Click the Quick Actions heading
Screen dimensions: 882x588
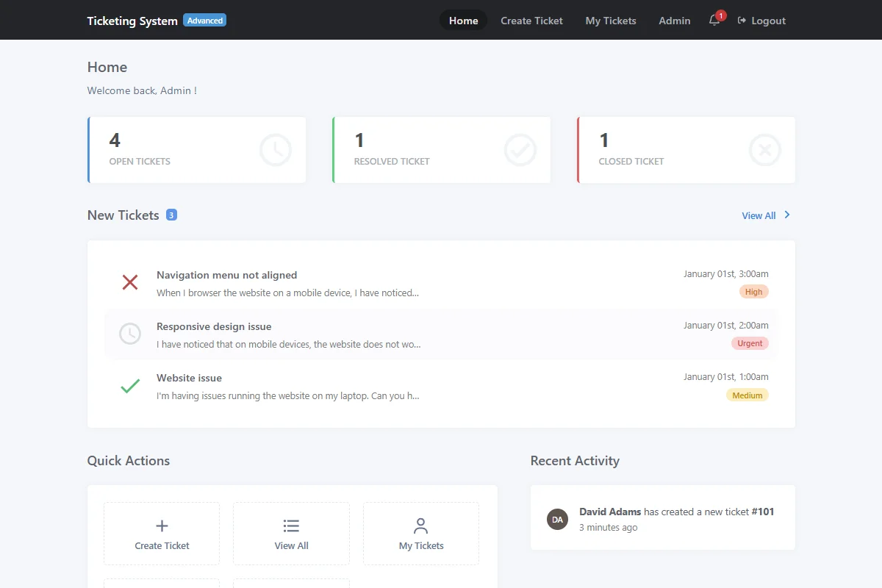coord(129,461)
